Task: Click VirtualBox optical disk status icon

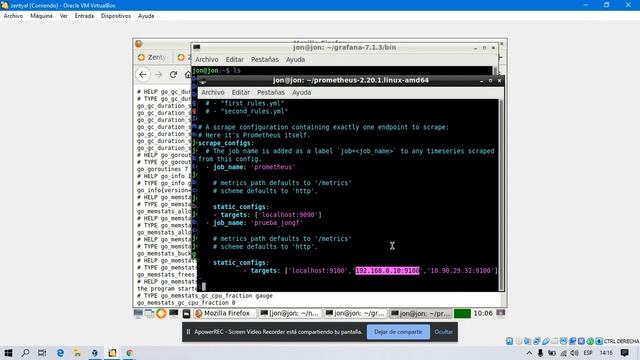Action: 518,341
